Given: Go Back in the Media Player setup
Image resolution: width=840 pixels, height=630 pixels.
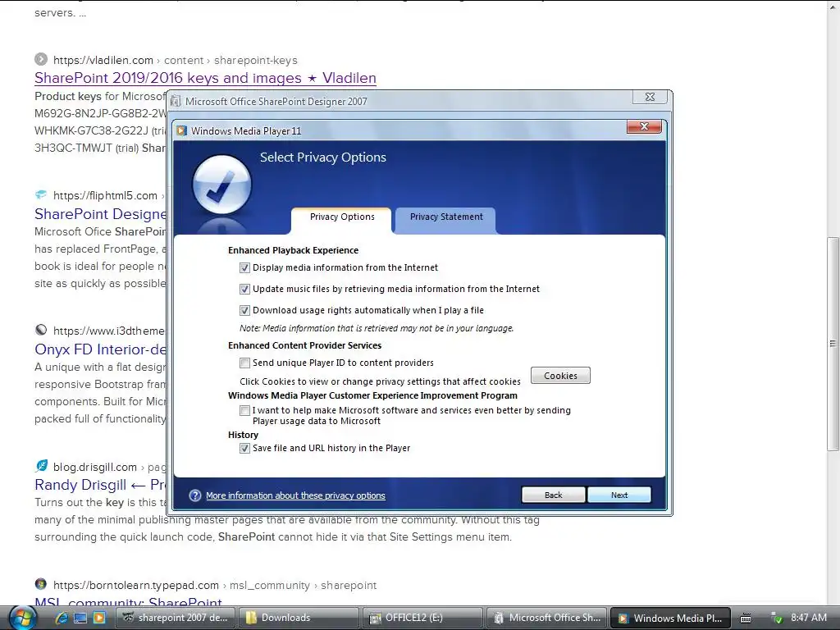Looking at the screenshot, I should [x=554, y=495].
